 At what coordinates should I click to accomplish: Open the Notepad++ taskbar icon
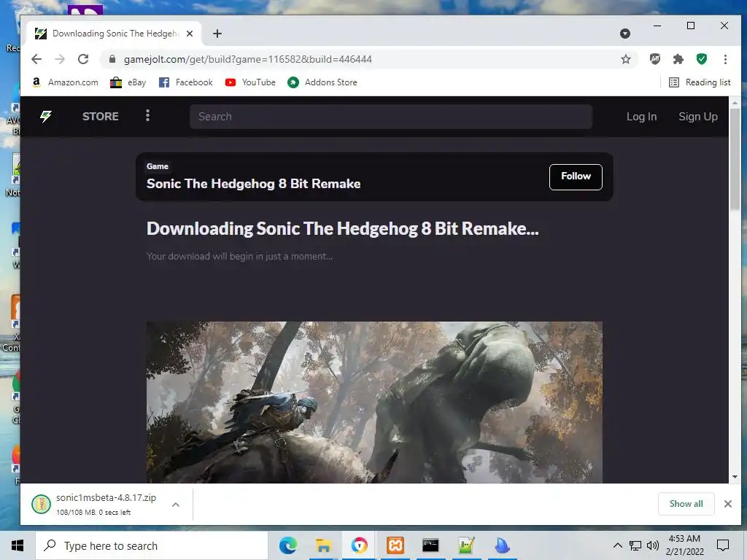(466, 545)
